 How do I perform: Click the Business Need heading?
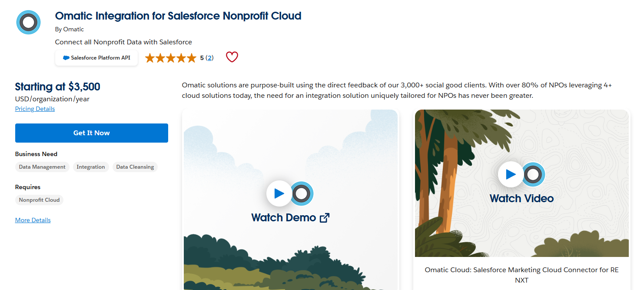pyautogui.click(x=36, y=154)
